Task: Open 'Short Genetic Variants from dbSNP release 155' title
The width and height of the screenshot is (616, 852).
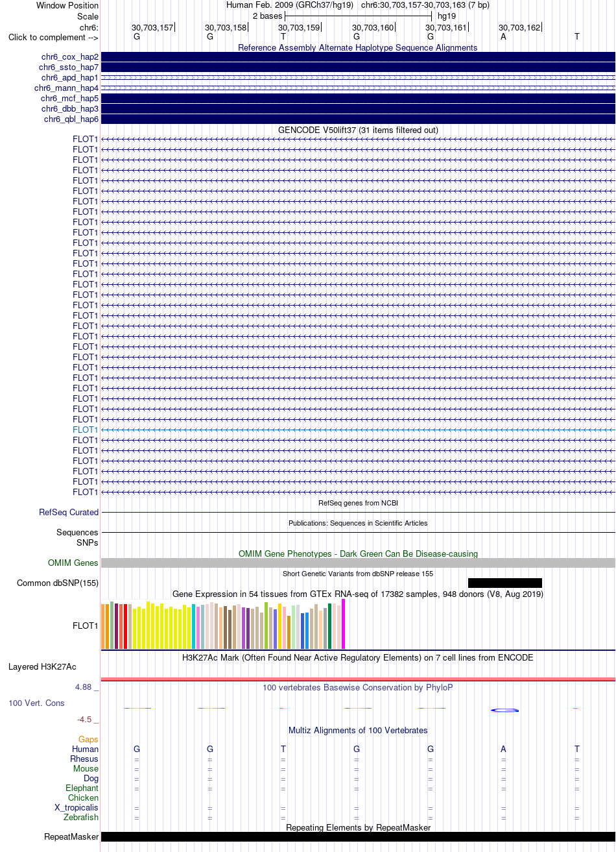Action: click(x=358, y=574)
